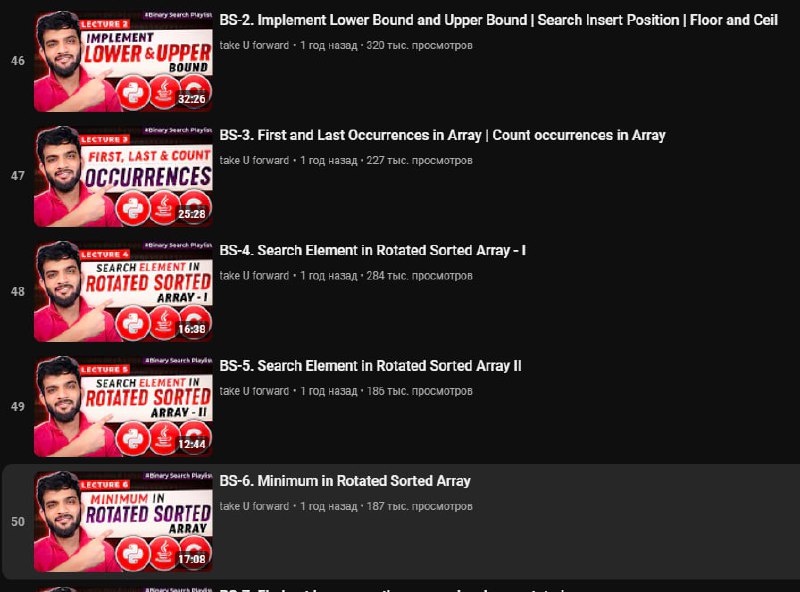Click Java logo icon on BS-5 thumbnail
The width and height of the screenshot is (800, 592).
(164, 438)
